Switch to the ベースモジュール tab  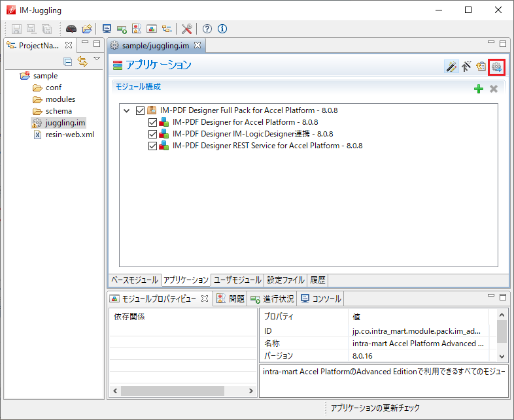(135, 280)
